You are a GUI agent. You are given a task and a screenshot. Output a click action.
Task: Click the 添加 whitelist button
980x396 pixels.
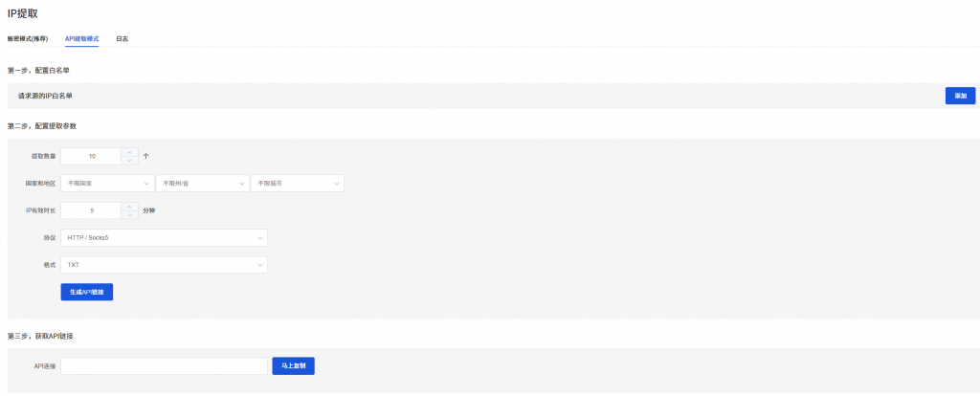960,96
